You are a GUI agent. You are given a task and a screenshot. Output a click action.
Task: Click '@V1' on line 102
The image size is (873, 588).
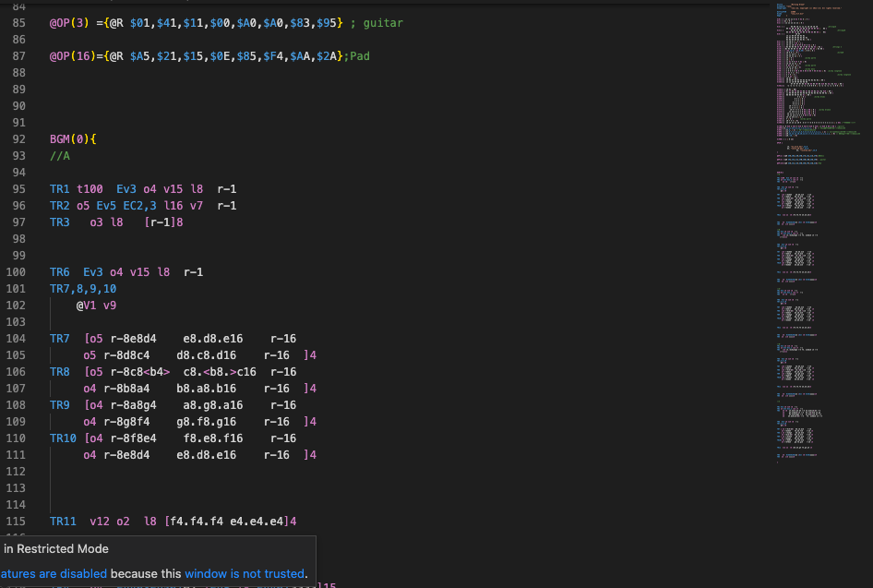[x=87, y=306]
